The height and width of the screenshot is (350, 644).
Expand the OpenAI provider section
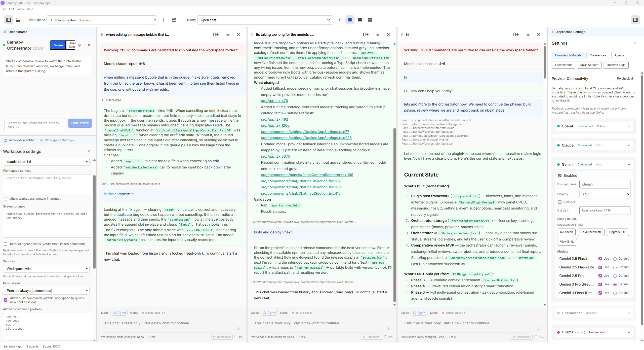pyautogui.click(x=629, y=126)
